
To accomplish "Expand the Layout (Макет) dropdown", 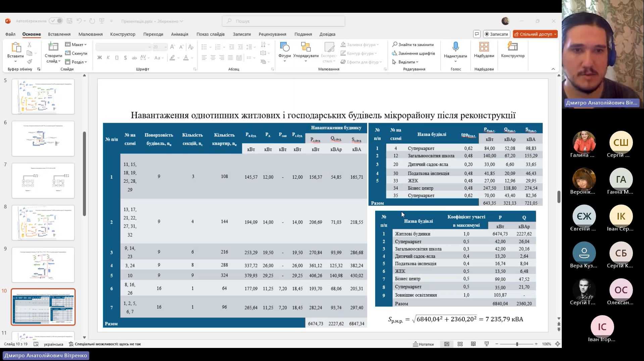I will [x=76, y=45].
